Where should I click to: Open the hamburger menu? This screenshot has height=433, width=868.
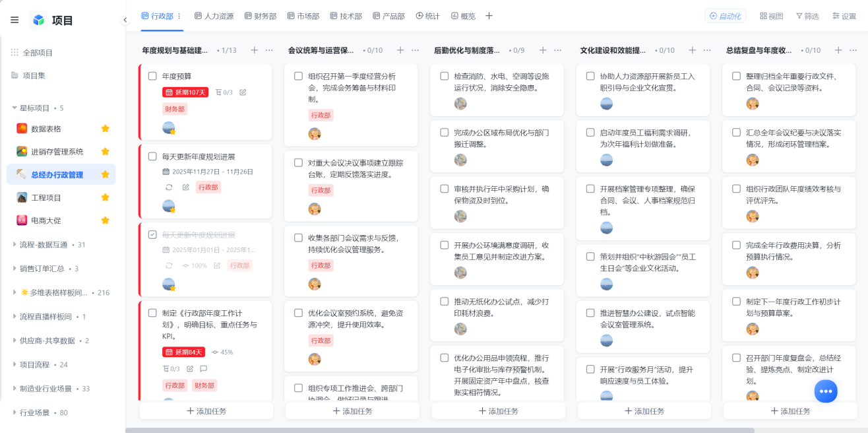(x=15, y=20)
